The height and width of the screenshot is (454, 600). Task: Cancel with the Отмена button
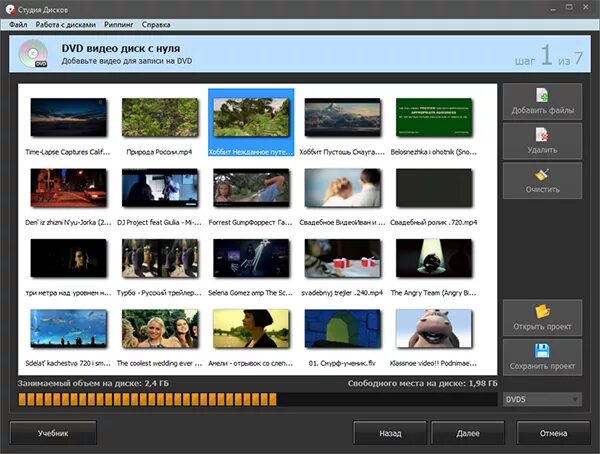553,433
